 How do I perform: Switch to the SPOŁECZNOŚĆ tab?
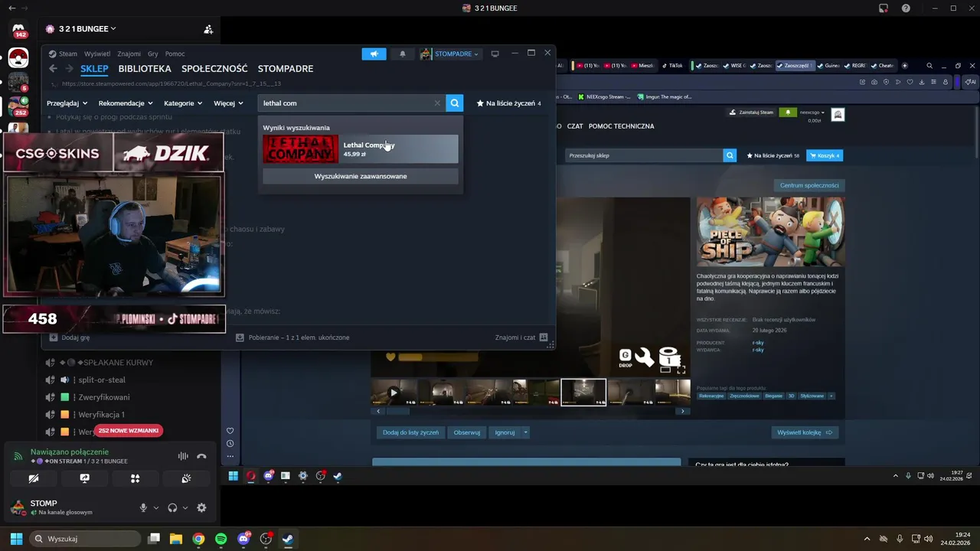point(214,69)
